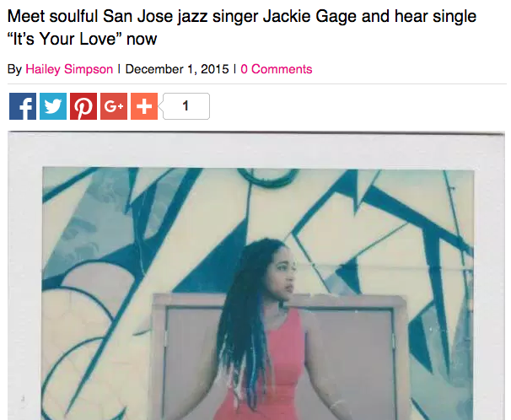Share on Google+ using the red icon
The image size is (511, 420).
pos(114,106)
